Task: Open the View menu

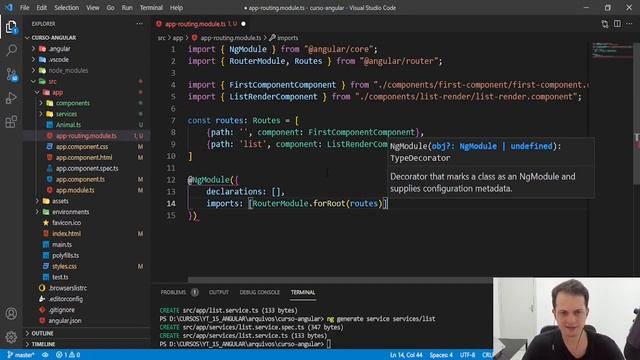Action: click(x=93, y=7)
